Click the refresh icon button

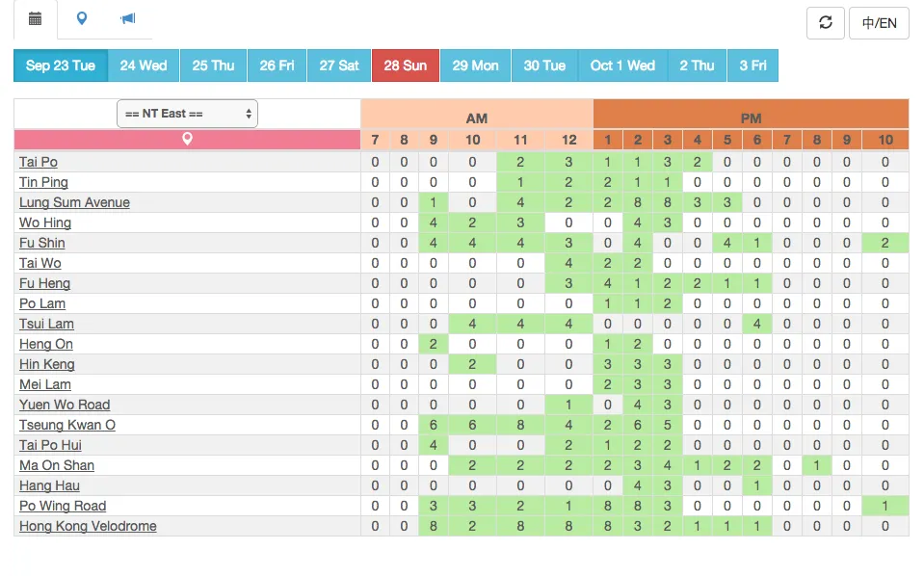(x=826, y=23)
